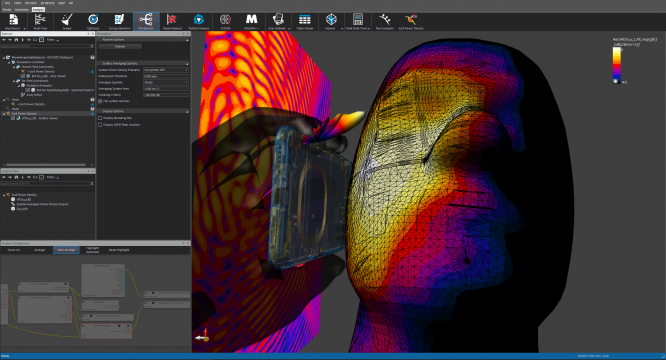Enable Display Bounding Box checkbox
This screenshot has height=360, width=666.
[100, 118]
